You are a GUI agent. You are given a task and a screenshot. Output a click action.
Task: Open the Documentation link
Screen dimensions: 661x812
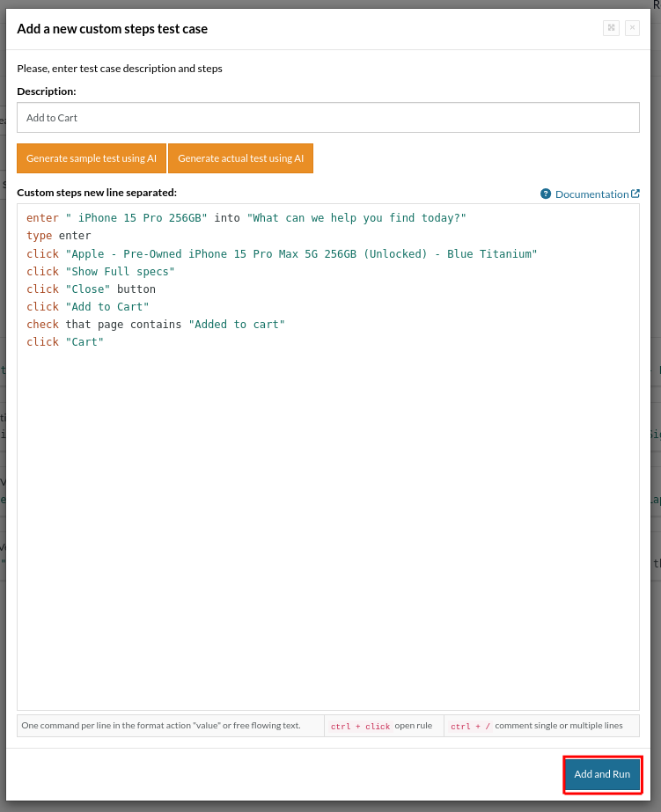pos(591,194)
